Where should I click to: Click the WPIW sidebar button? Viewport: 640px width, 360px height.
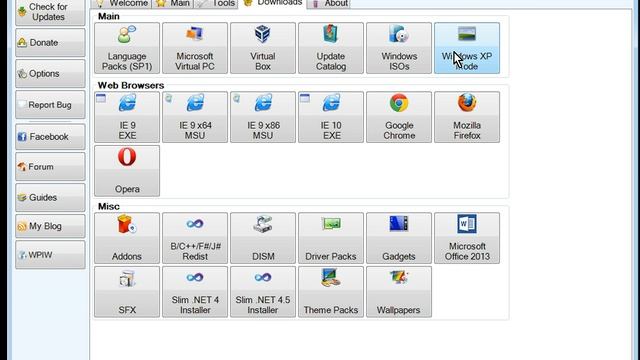pyautogui.click(x=50, y=255)
